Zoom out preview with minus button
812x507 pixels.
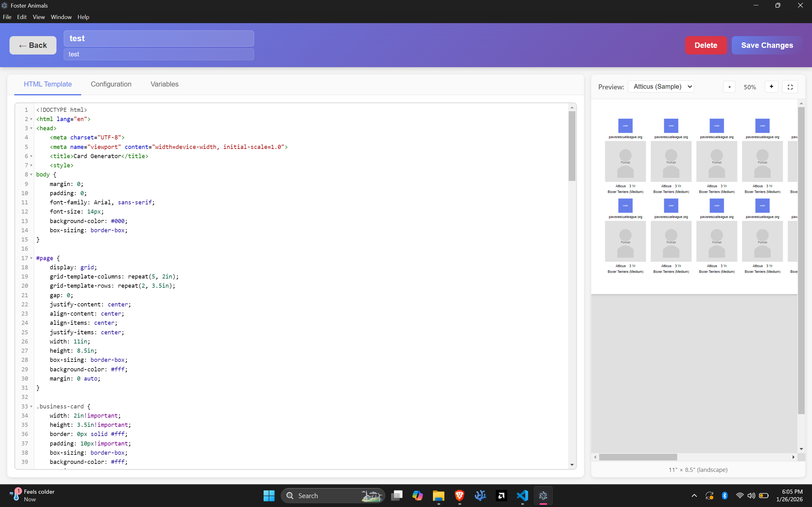pos(729,87)
